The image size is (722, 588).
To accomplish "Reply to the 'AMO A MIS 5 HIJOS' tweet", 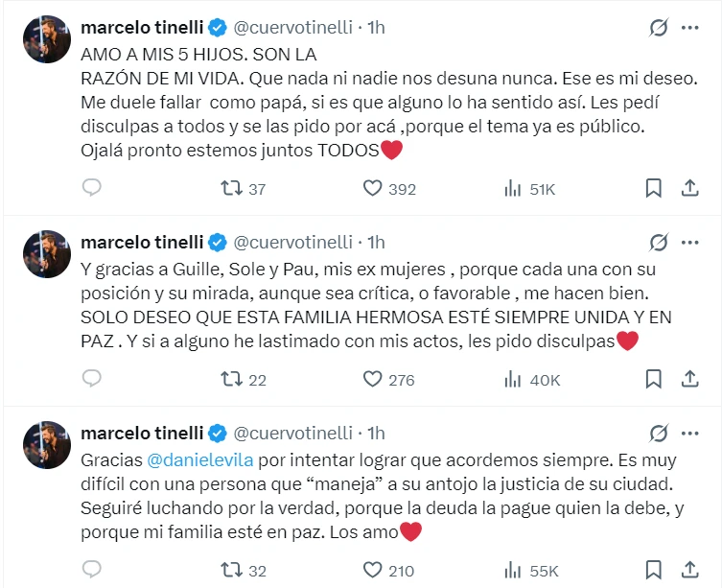I will click(91, 189).
